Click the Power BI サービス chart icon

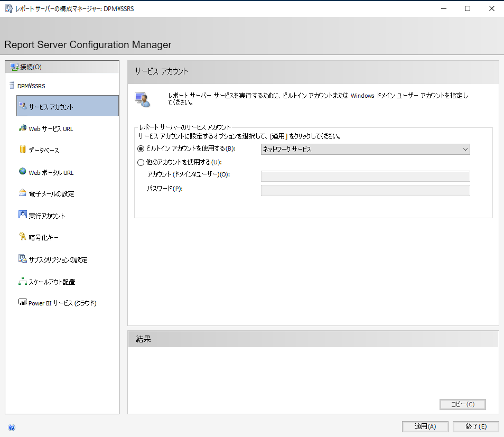point(23,302)
